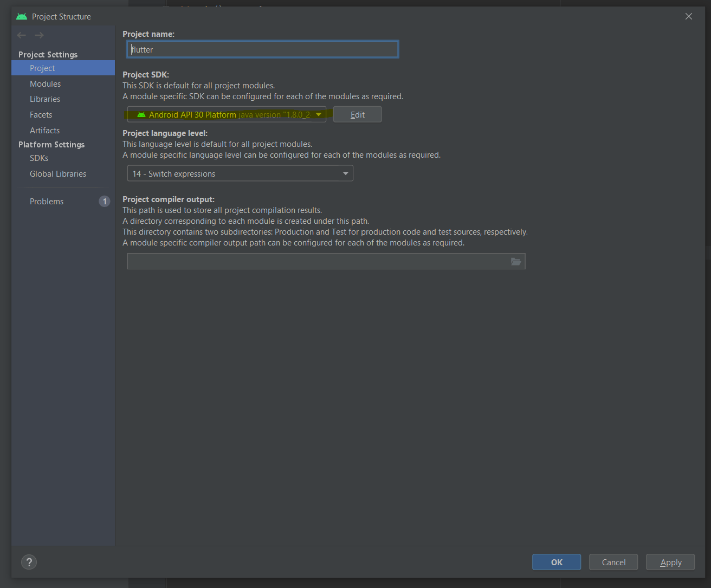Image resolution: width=711 pixels, height=588 pixels.
Task: Click the Edit button next to SDK
Action: pos(357,115)
